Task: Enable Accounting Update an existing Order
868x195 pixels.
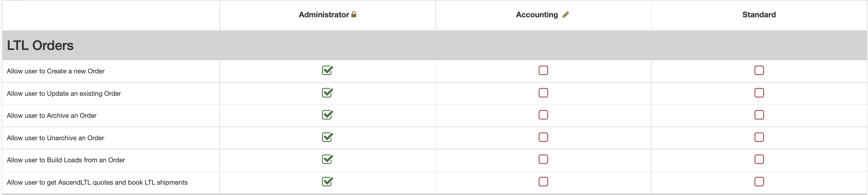Action: pos(543,93)
